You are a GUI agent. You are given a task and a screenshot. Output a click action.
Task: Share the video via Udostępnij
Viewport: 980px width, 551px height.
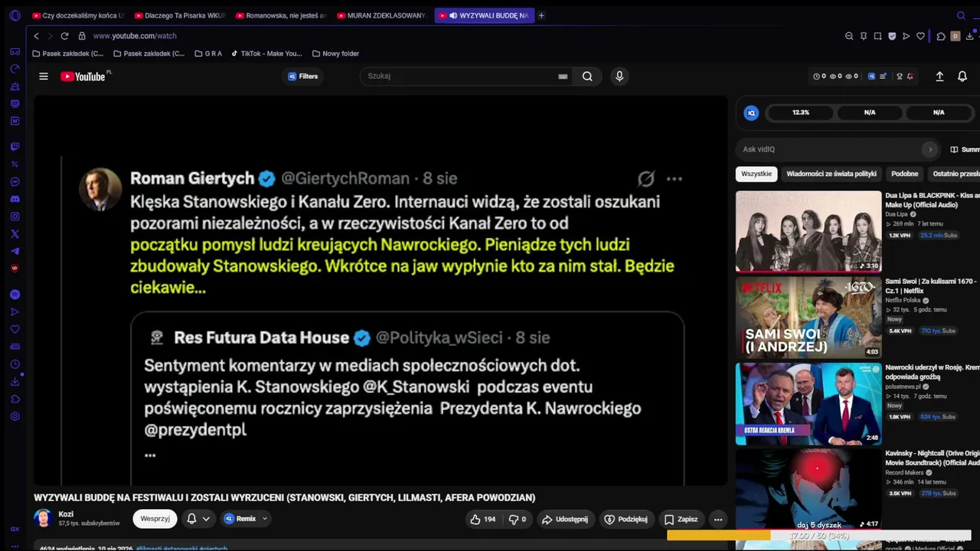point(565,519)
